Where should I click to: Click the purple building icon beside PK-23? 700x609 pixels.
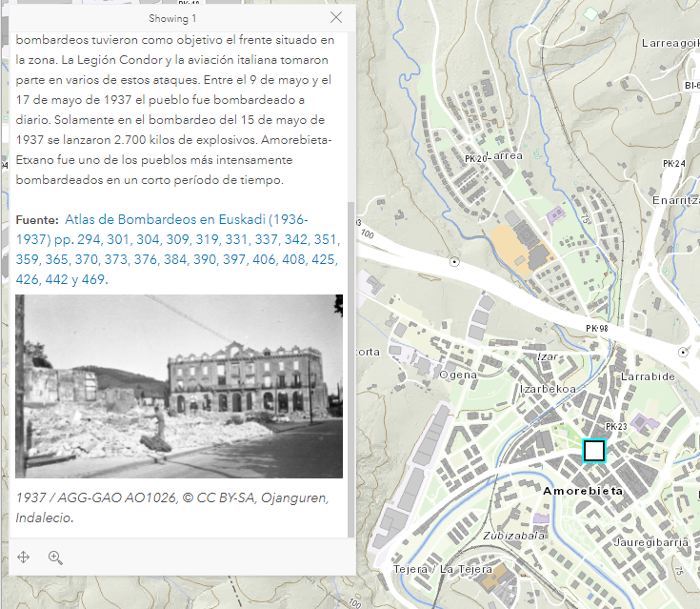(651, 422)
